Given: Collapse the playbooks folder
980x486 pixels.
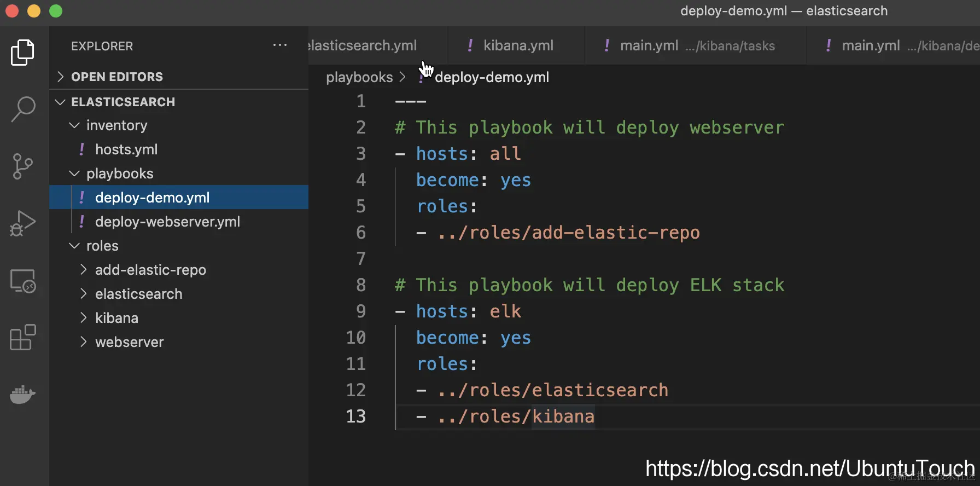Looking at the screenshot, I should pyautogui.click(x=179, y=173).
